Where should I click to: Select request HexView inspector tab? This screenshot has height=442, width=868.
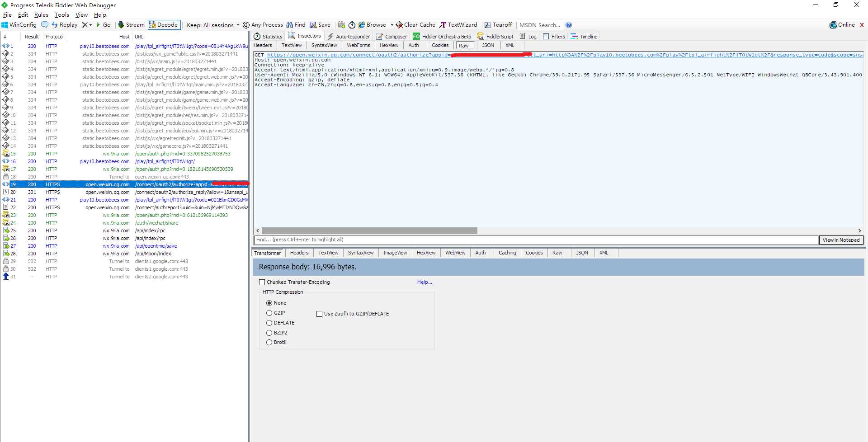point(389,45)
